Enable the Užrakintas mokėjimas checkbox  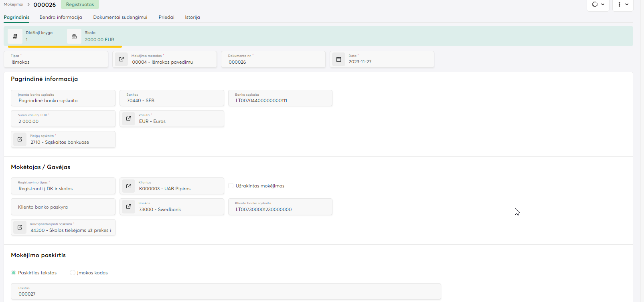click(231, 186)
